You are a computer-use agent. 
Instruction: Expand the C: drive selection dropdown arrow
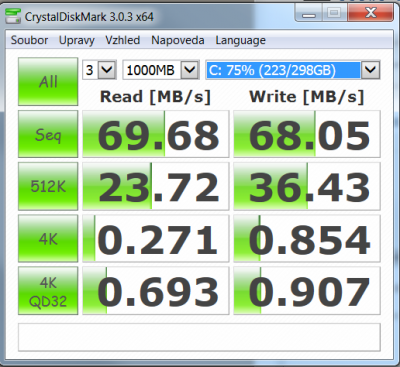point(371,70)
